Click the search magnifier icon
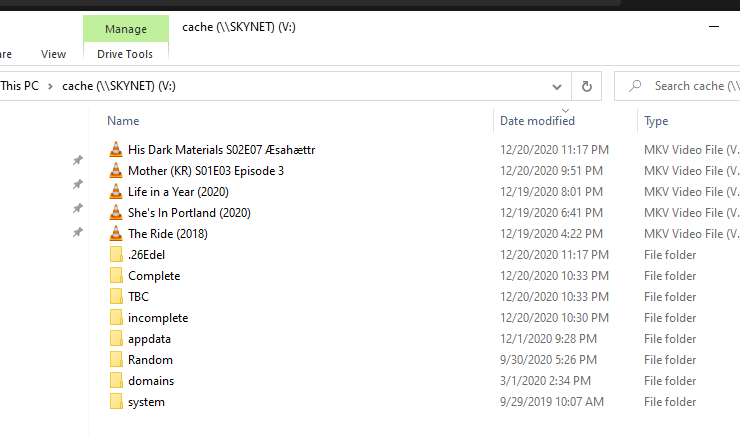This screenshot has height=436, width=740. tap(635, 86)
